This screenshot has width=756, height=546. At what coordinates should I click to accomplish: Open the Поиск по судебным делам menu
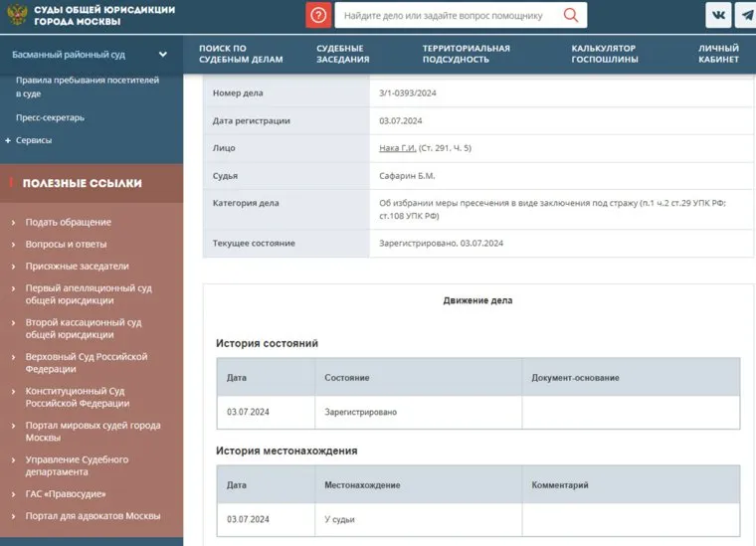point(240,54)
